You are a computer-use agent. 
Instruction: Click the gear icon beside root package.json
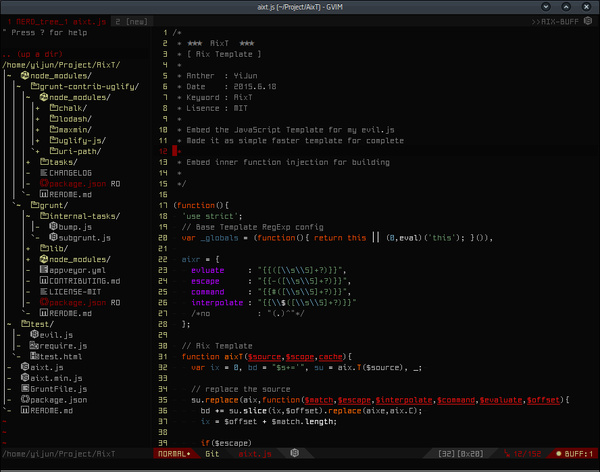click(x=25, y=399)
